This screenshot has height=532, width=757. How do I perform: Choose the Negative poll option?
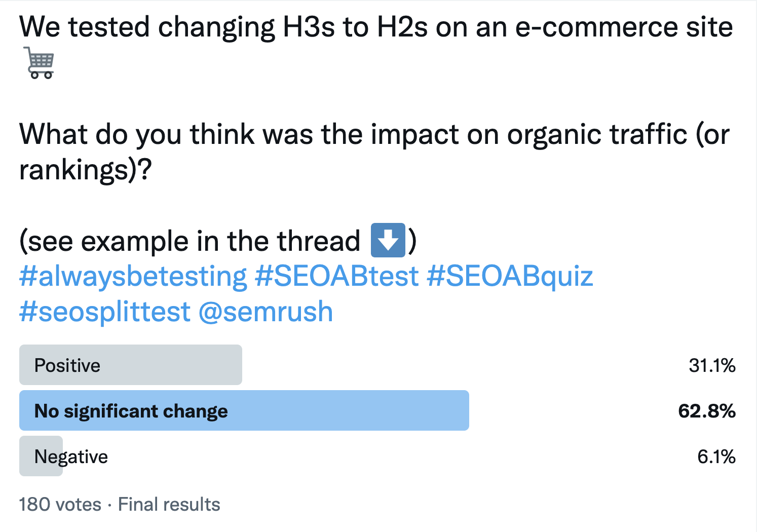pyautogui.click(x=71, y=457)
